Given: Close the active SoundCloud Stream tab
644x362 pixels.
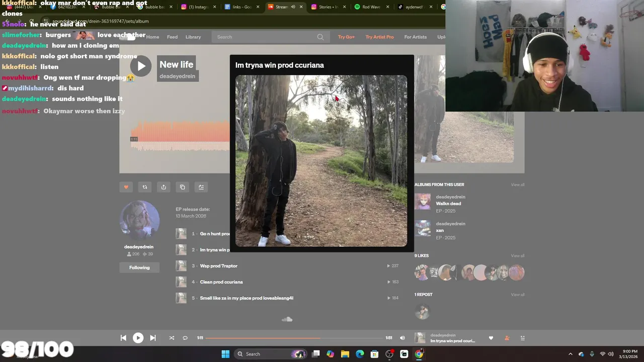Looking at the screenshot, I should (x=301, y=7).
